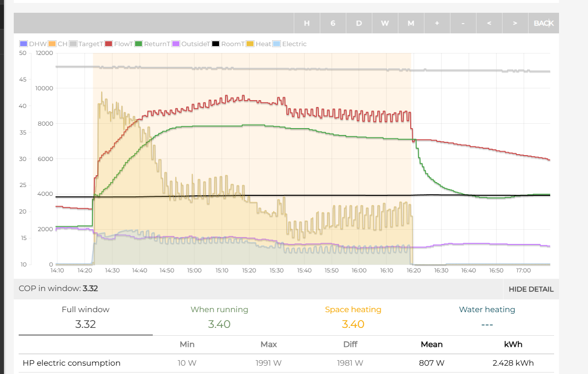The width and height of the screenshot is (588, 374).
Task: Click the 15:00 point on chart time axis
Action: (x=194, y=270)
